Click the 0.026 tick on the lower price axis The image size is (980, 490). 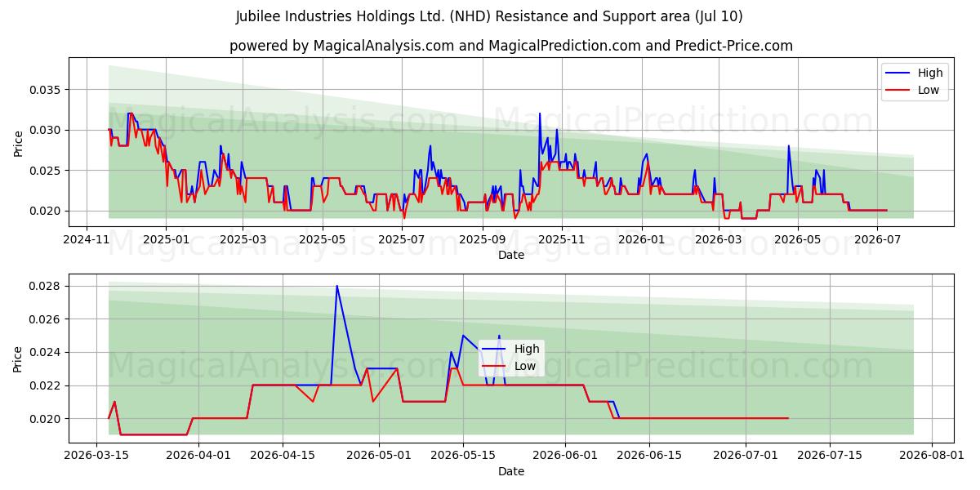[45, 318]
